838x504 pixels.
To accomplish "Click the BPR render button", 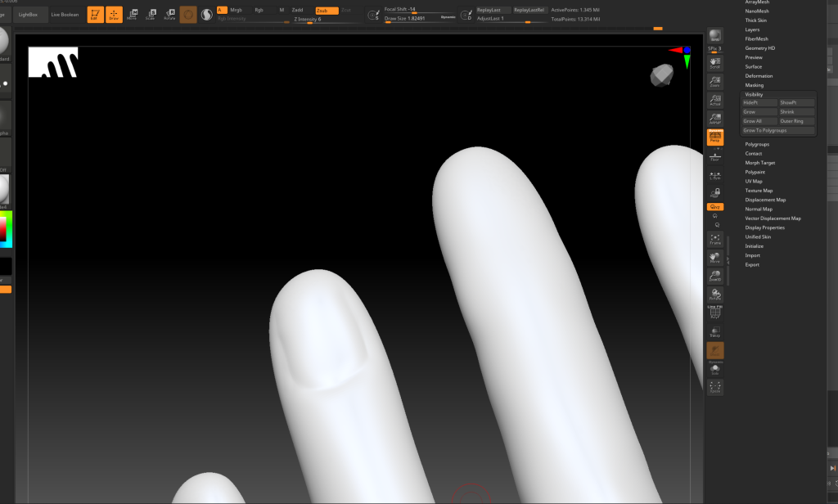I will [715, 36].
